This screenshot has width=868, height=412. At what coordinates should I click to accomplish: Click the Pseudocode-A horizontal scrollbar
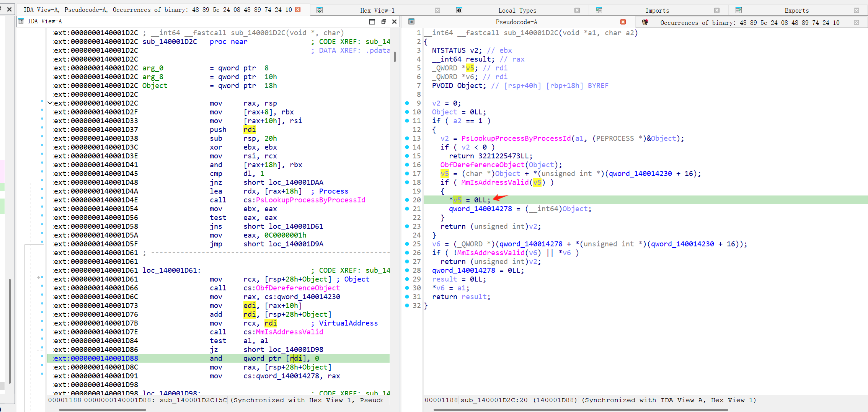tap(581, 409)
